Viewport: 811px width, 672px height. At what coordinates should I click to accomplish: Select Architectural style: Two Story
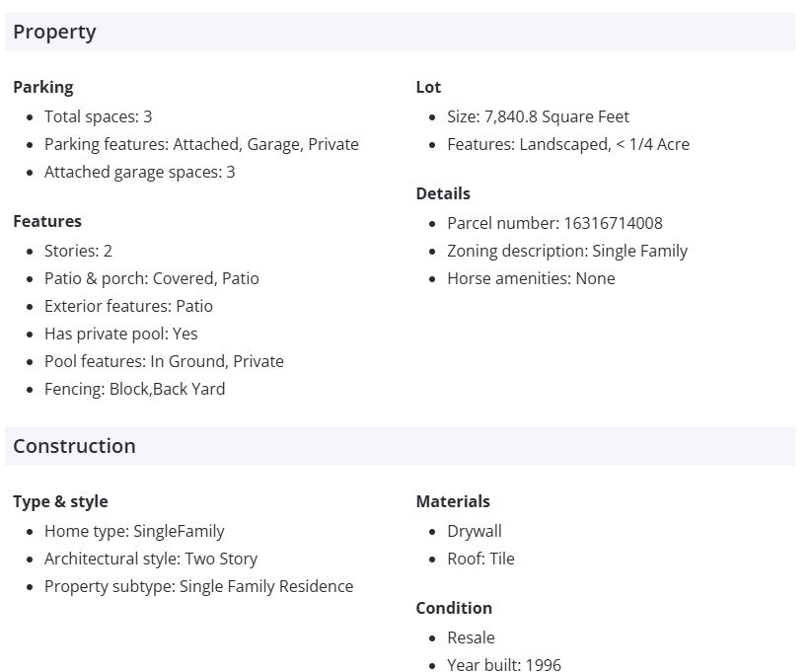pyautogui.click(x=150, y=559)
